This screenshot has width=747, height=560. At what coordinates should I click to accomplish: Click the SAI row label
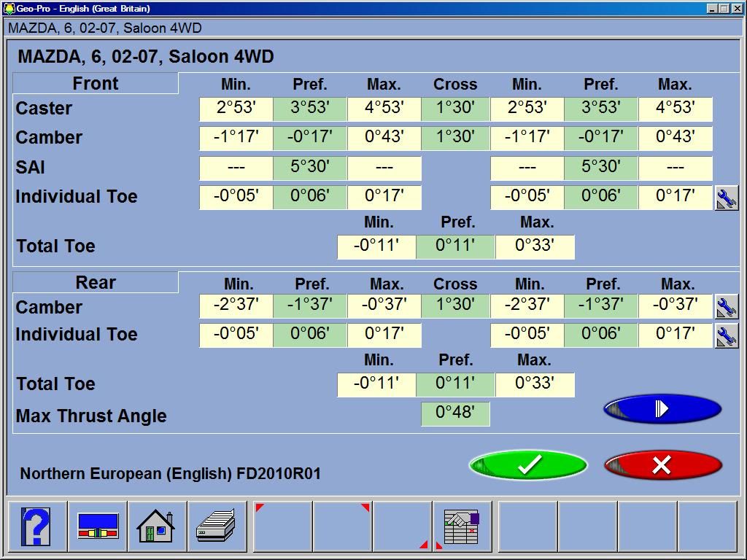pos(30,168)
